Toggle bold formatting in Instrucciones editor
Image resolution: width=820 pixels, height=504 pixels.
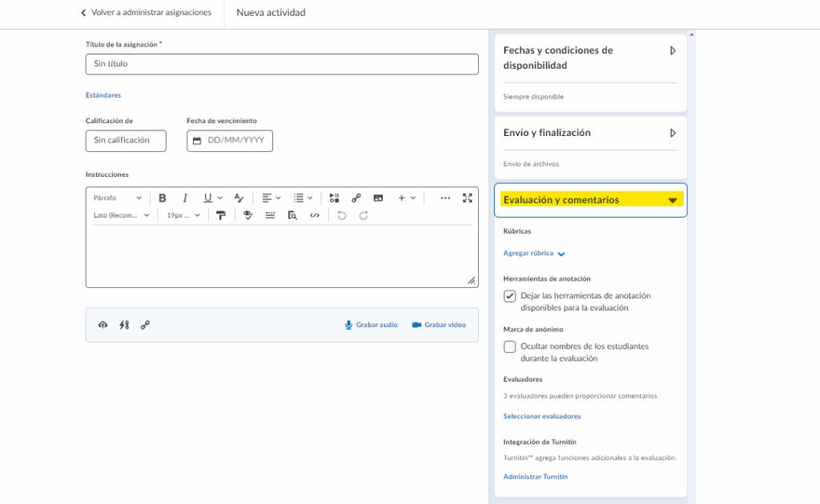tap(163, 198)
